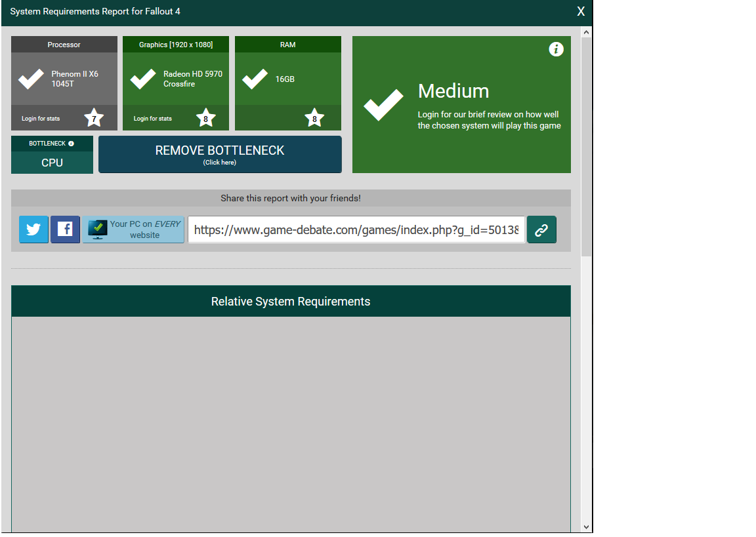The width and height of the screenshot is (756, 537).
Task: Click the REMOVE BOTTLENECK button
Action: tap(220, 154)
